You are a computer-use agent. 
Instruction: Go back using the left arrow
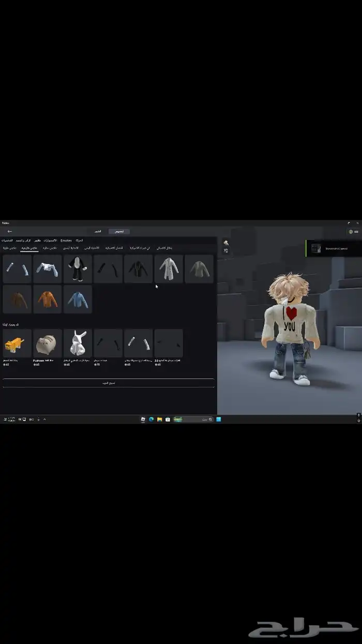[x=9, y=231]
